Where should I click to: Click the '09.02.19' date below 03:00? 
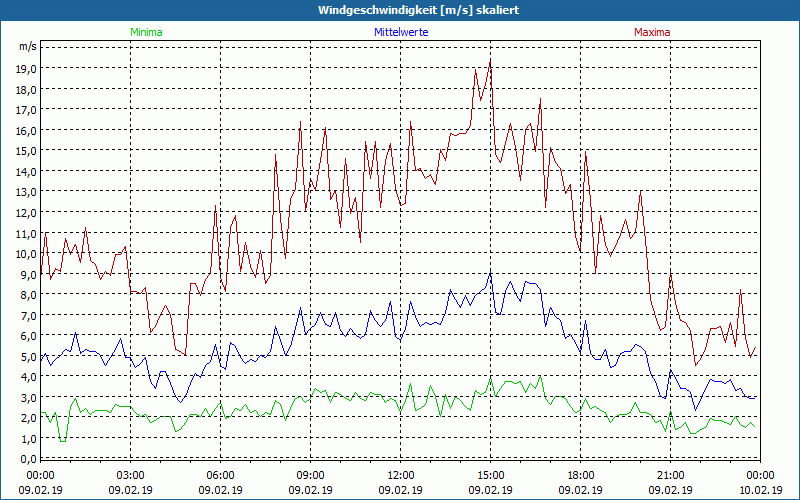click(x=131, y=490)
